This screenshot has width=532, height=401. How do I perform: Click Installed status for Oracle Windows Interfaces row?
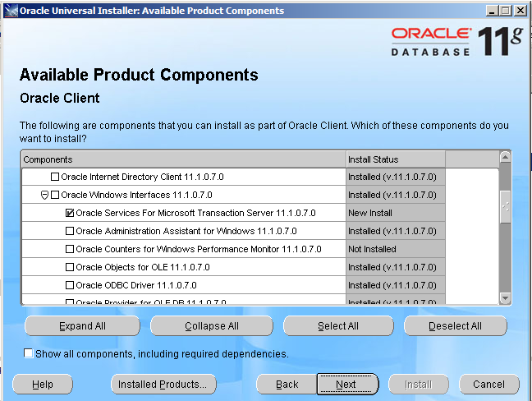[x=396, y=195]
